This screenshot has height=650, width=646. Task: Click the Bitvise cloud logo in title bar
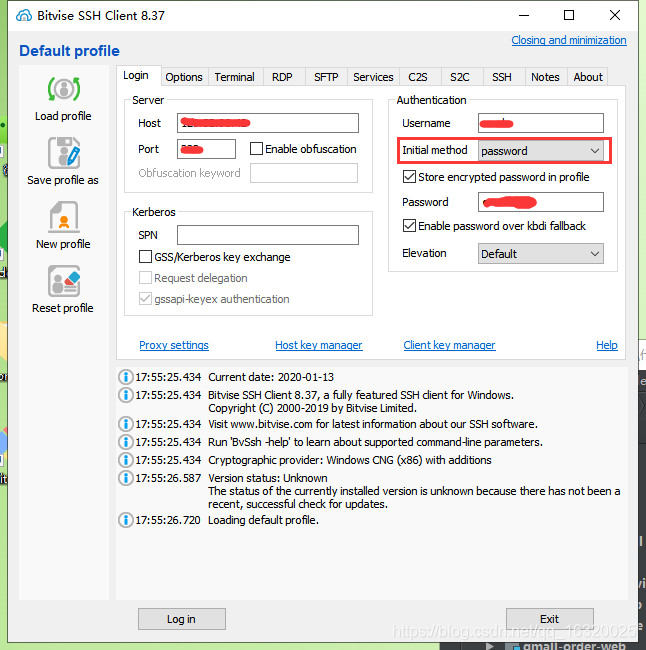tap(24, 16)
